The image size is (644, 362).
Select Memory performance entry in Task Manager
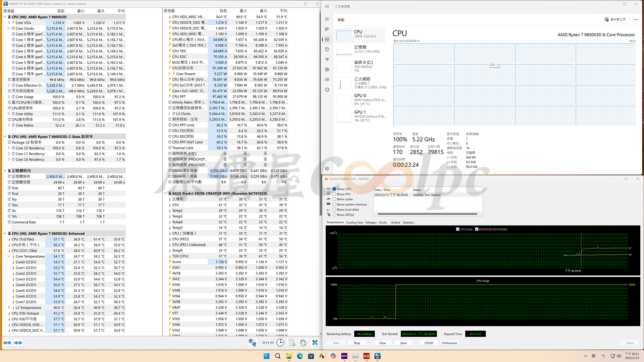click(x=361, y=49)
